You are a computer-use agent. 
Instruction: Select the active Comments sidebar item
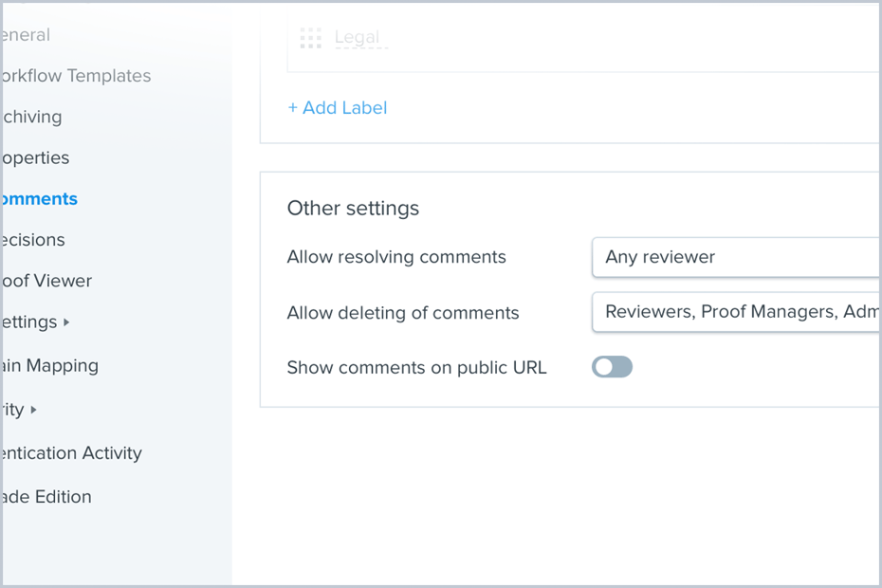(x=39, y=199)
